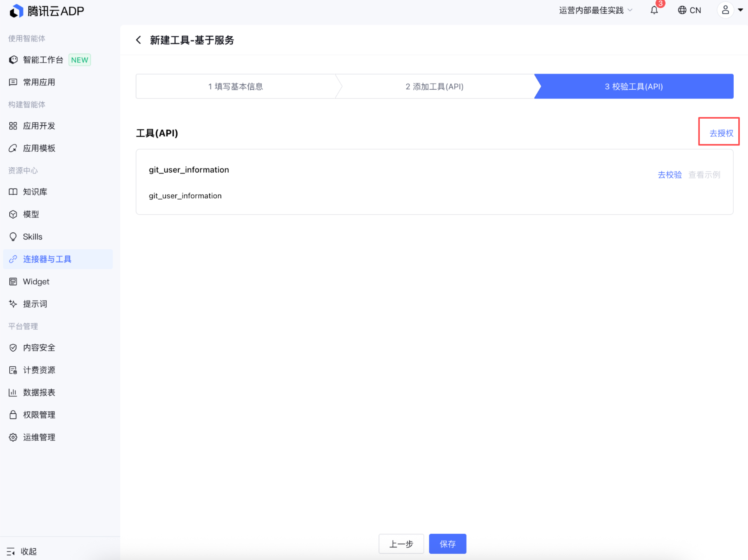Go to step 1 填写基本信息
Screen dimensions: 748x560
pyautogui.click(x=236, y=86)
